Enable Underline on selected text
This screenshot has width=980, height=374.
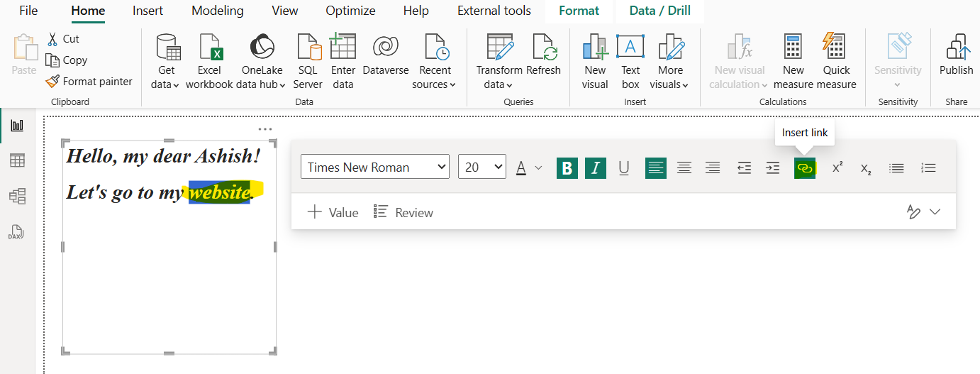624,168
